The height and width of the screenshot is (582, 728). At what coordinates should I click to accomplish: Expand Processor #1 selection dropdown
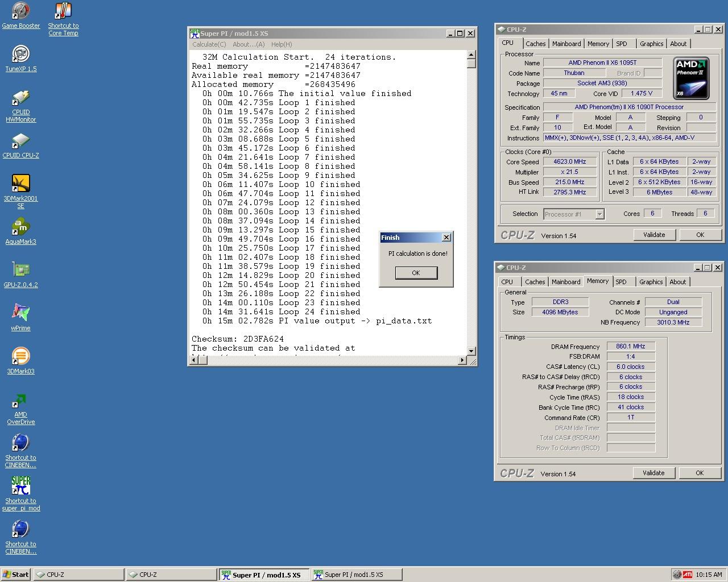[599, 214]
